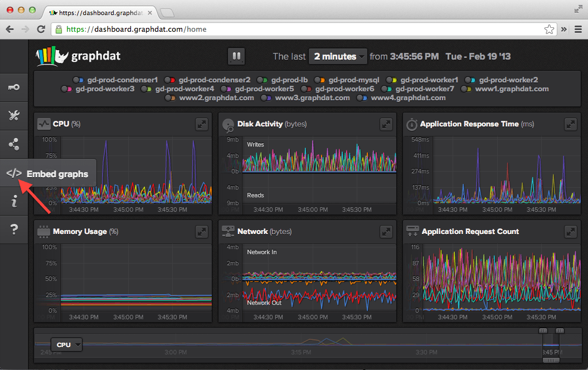Expand the Memory Usage graph panel
Viewport: 588px width, 370px height.
[202, 232]
